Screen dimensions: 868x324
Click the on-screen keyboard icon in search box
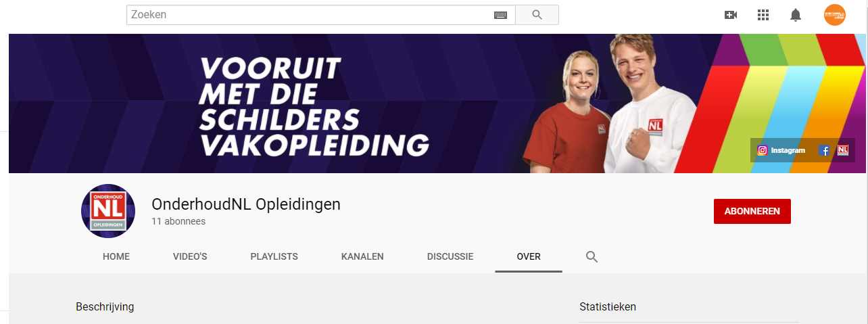pyautogui.click(x=500, y=15)
